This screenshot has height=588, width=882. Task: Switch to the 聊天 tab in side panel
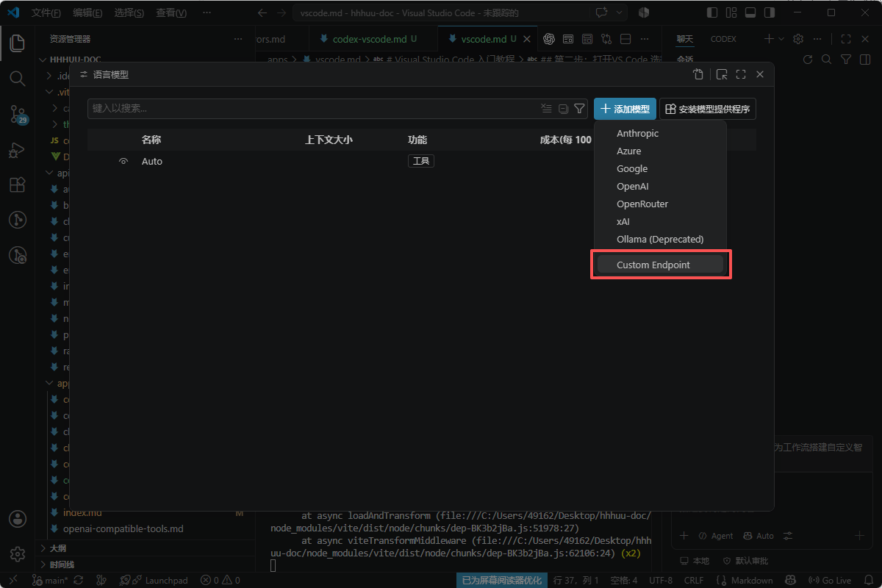pos(685,39)
